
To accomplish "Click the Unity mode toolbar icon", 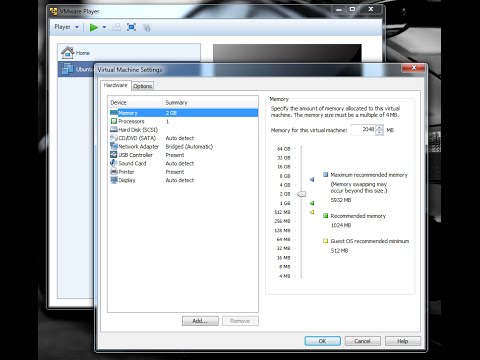I will [x=146, y=28].
